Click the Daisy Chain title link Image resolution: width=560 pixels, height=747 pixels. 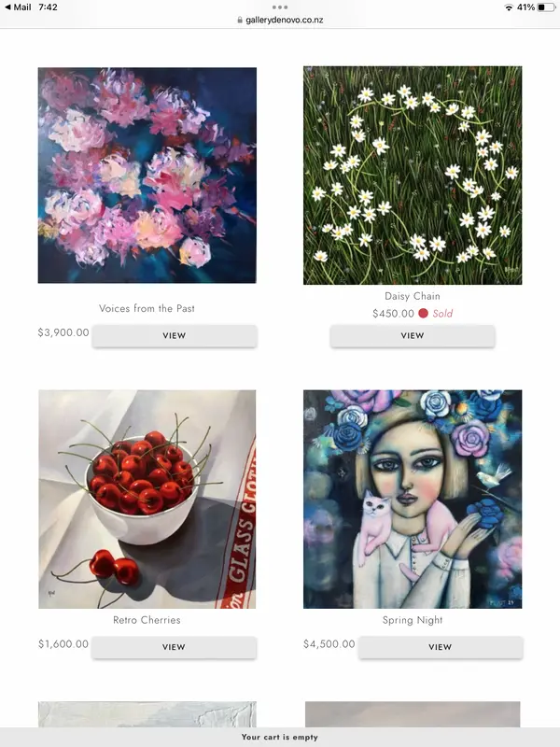click(413, 296)
